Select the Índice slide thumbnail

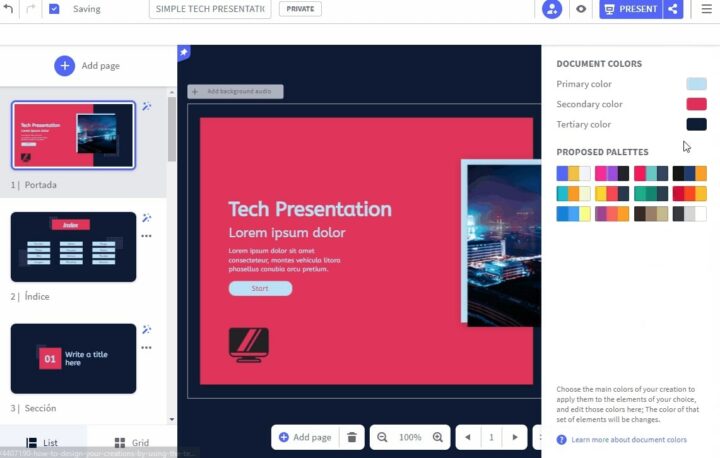pyautogui.click(x=73, y=247)
